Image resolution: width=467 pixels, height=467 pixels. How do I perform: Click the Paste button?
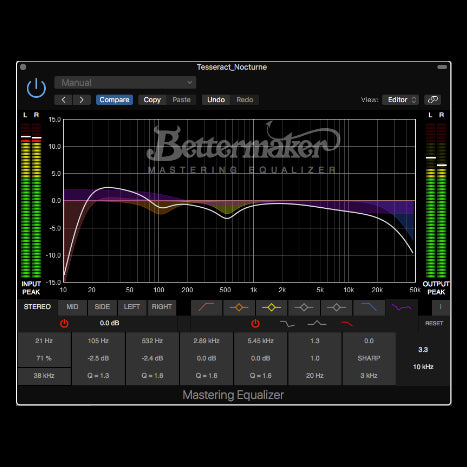pos(181,100)
